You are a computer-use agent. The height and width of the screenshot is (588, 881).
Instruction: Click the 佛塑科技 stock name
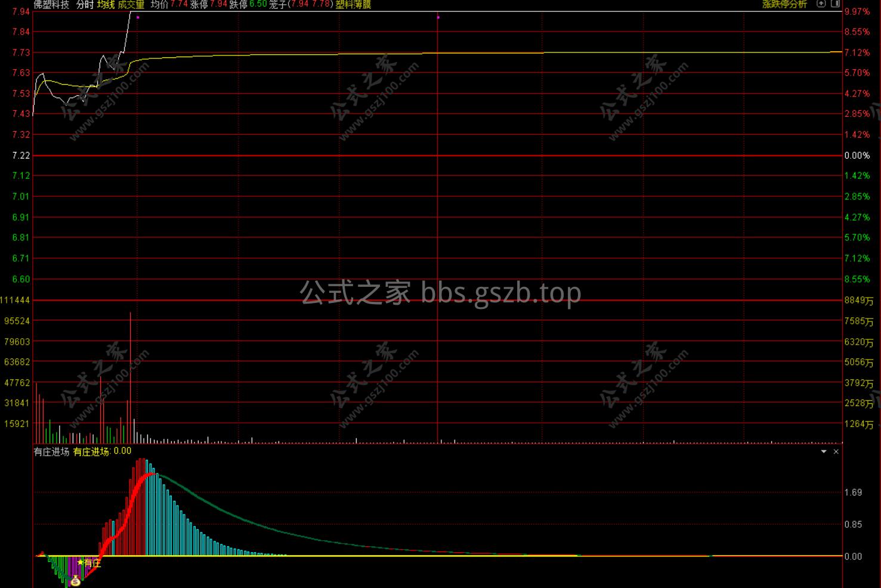(51, 4)
